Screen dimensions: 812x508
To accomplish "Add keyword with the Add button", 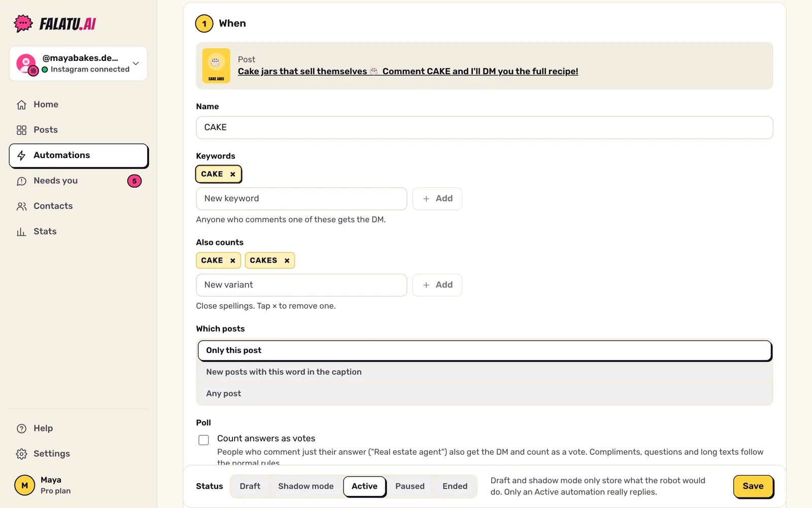I will 437,199.
